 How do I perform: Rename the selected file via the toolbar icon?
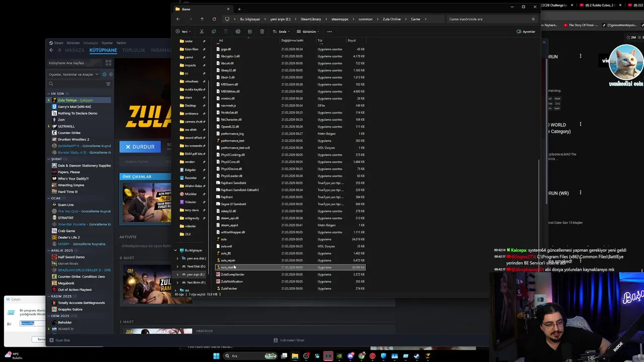coord(237,32)
